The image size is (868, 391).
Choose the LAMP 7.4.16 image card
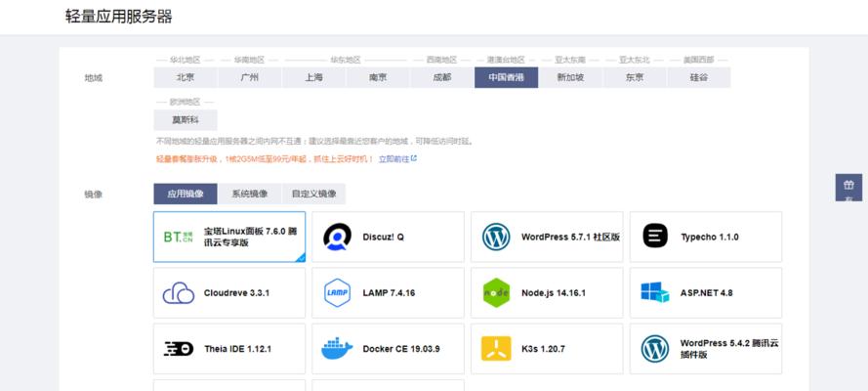[388, 293]
